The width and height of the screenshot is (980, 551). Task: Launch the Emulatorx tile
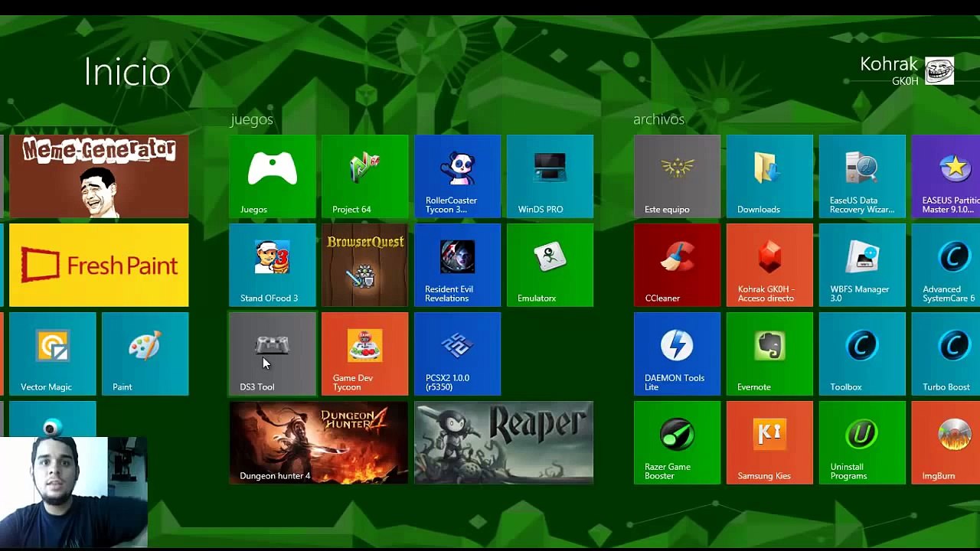(x=550, y=266)
